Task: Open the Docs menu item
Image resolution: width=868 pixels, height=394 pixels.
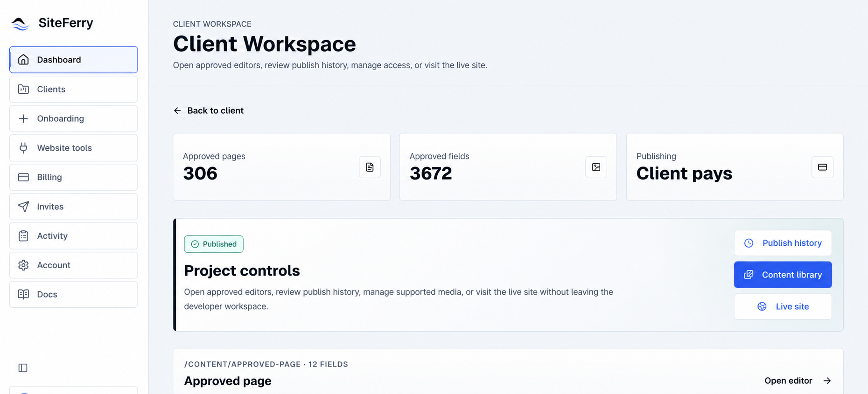Action: coord(74,294)
